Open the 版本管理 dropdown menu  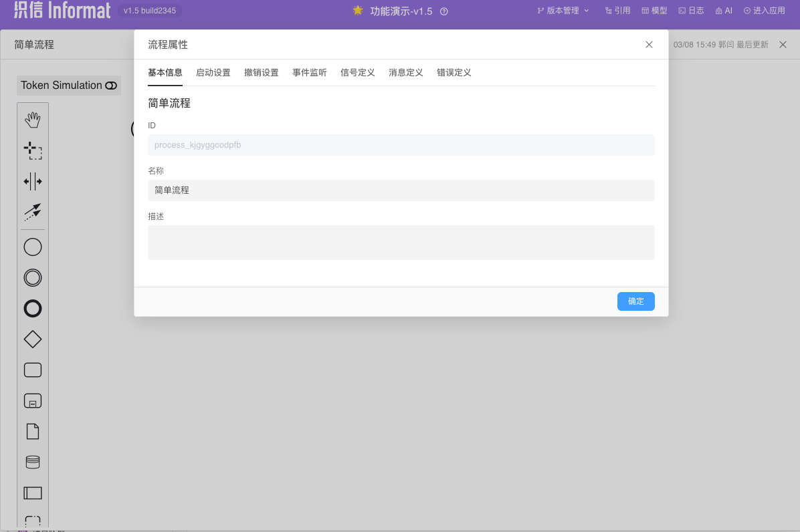563,11
